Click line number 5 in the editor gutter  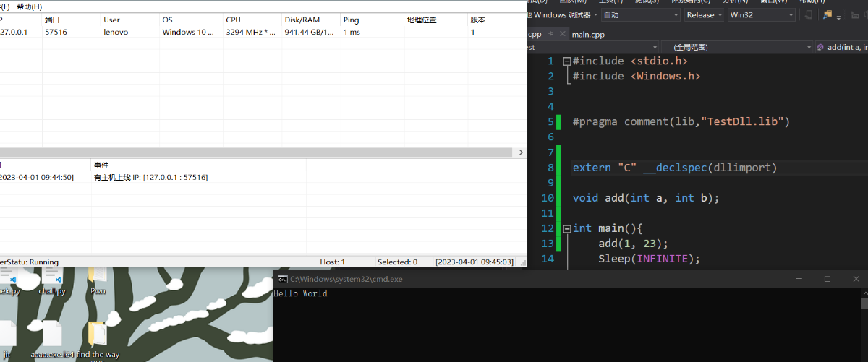pos(550,121)
